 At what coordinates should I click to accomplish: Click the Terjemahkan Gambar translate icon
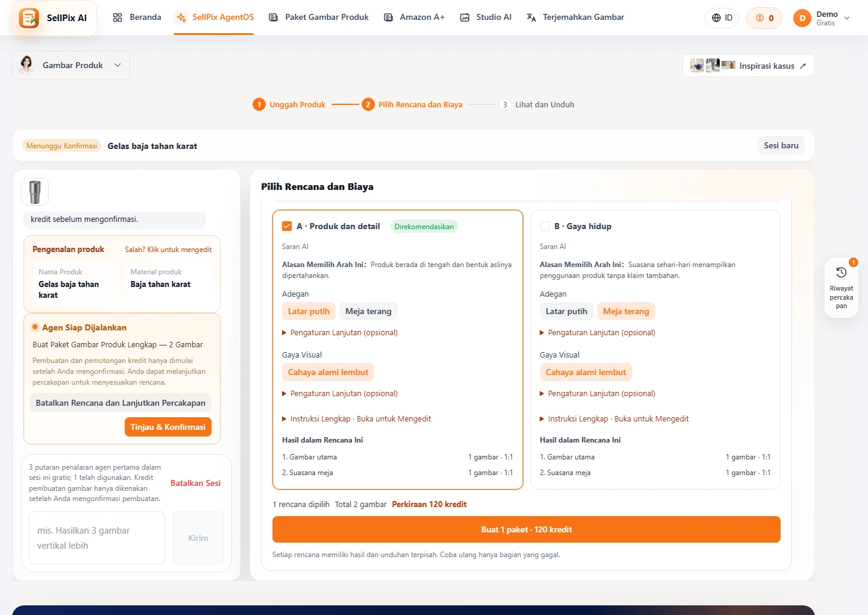pyautogui.click(x=531, y=17)
